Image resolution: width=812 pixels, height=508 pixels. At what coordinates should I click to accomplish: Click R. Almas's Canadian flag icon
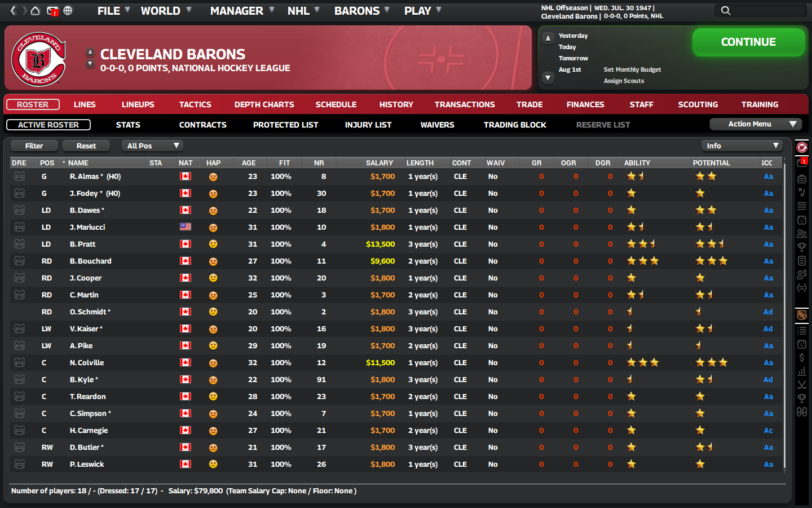[x=186, y=176]
